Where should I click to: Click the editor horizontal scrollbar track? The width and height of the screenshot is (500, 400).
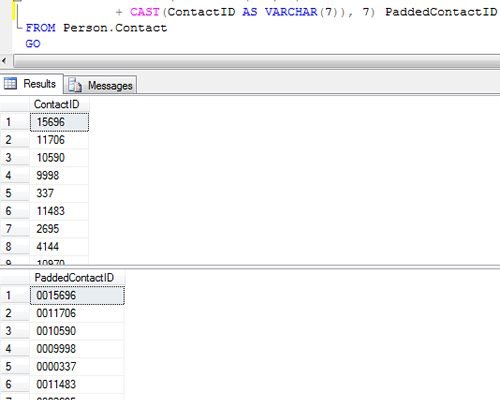256,61
